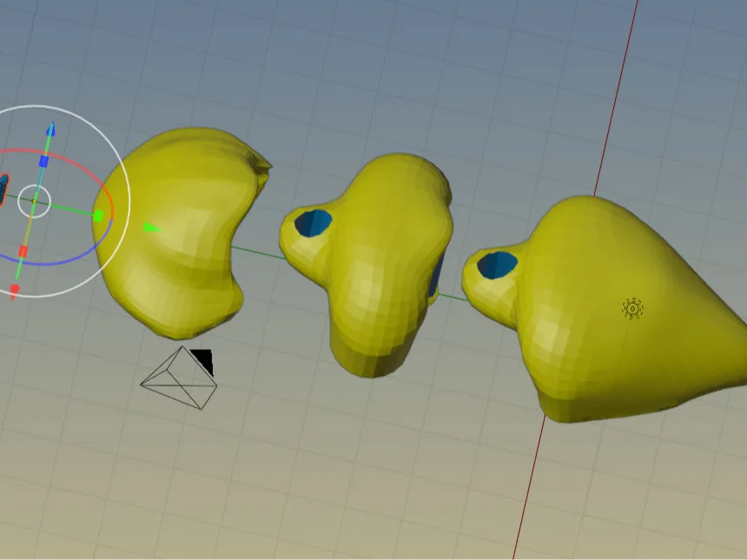The width and height of the screenshot is (747, 560).
Task: Click the blue opening on the right mesh
Action: click(497, 264)
